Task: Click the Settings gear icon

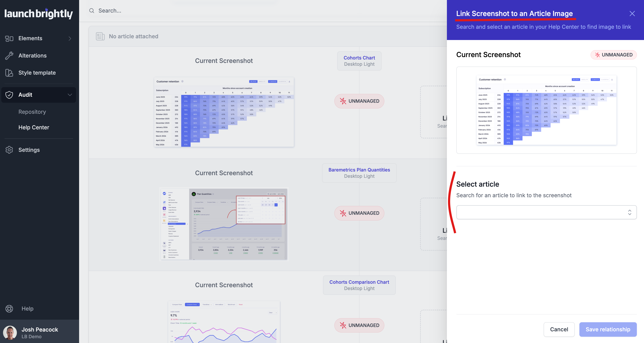Action: pos(9,150)
